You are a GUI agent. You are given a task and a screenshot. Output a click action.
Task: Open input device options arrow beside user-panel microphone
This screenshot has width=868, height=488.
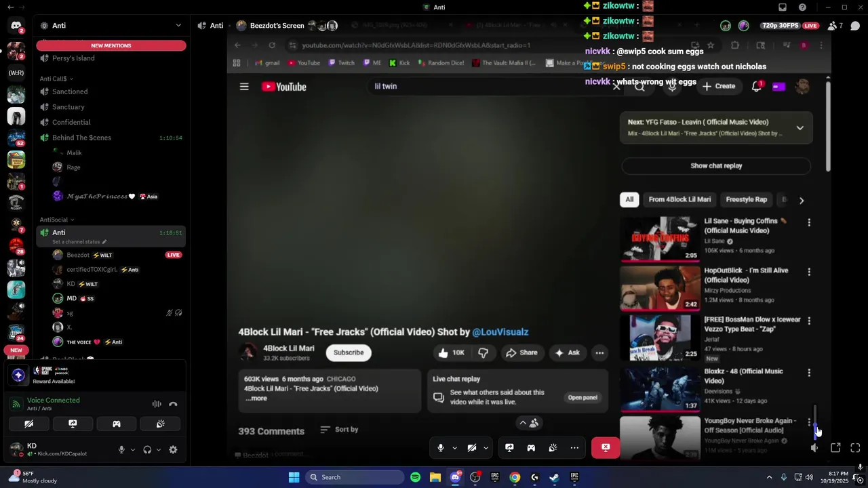click(132, 449)
